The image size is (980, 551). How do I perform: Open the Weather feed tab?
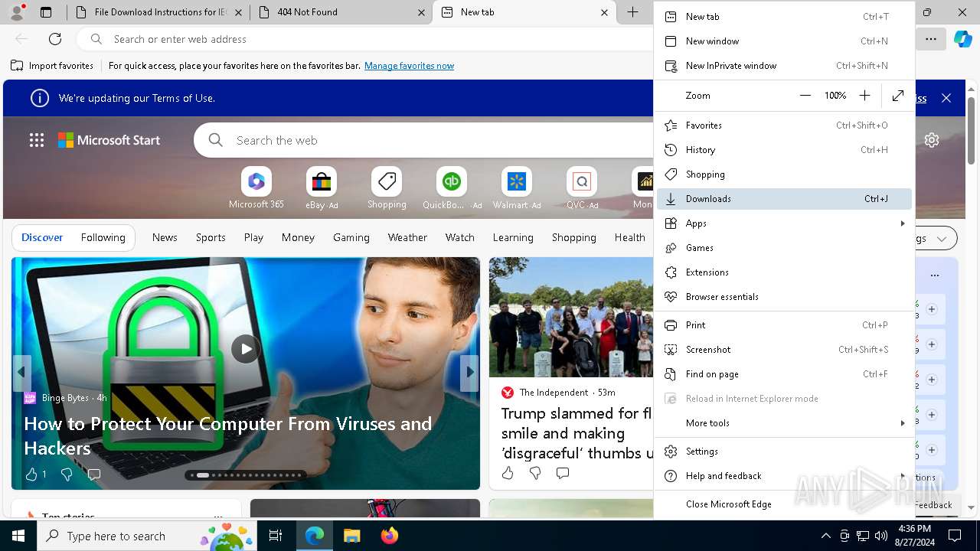coord(407,238)
